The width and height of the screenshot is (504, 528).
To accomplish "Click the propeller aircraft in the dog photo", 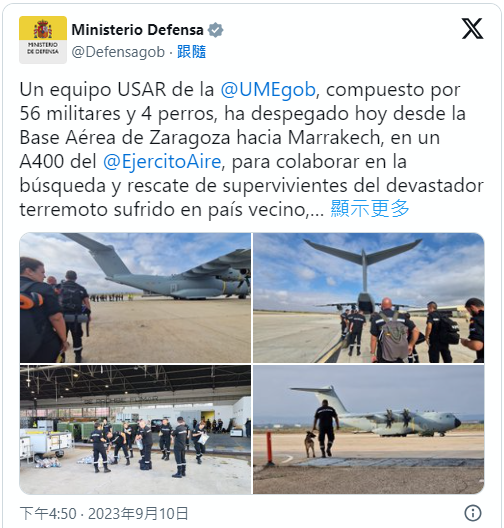I will 379,413.
